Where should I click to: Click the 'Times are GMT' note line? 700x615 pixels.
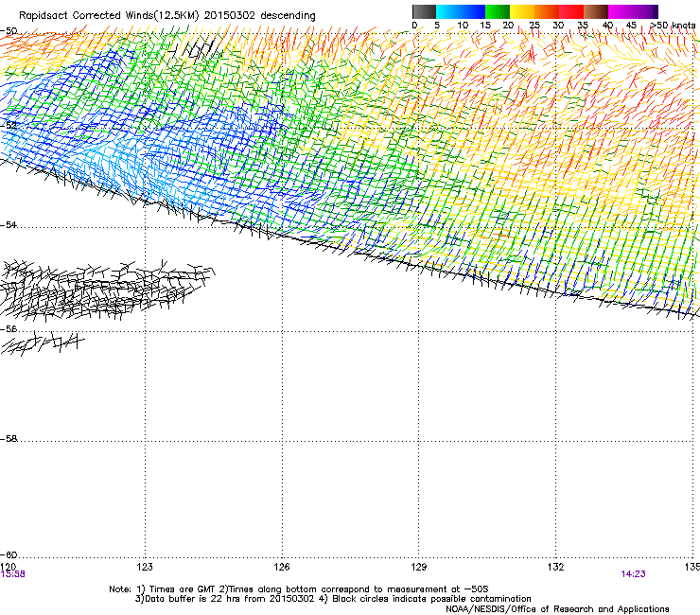[299, 589]
